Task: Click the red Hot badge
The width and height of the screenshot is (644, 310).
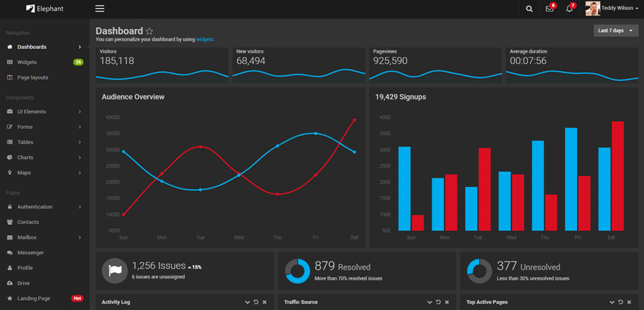Action: [x=78, y=298]
